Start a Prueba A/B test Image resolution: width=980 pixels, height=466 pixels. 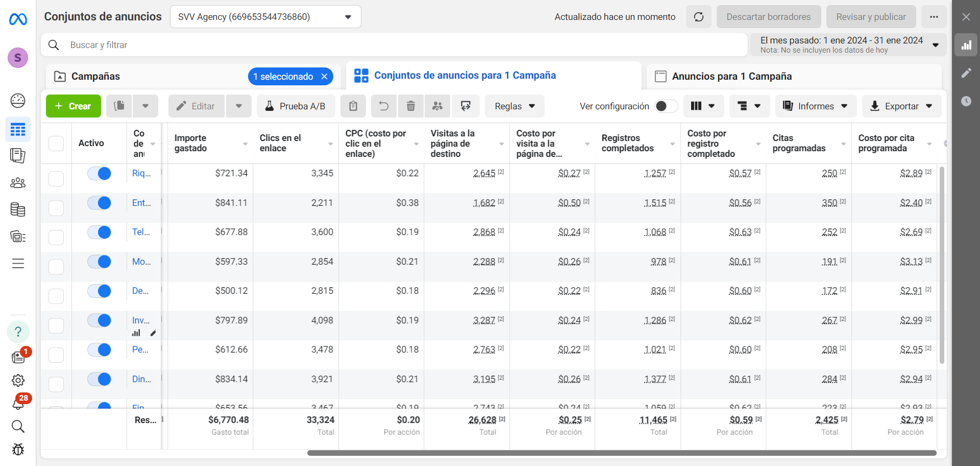point(296,106)
